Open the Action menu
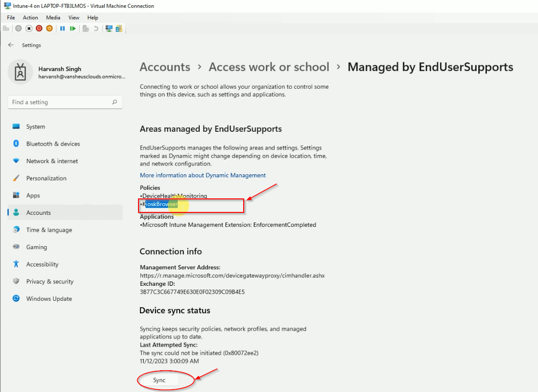538x392 pixels. coord(30,17)
